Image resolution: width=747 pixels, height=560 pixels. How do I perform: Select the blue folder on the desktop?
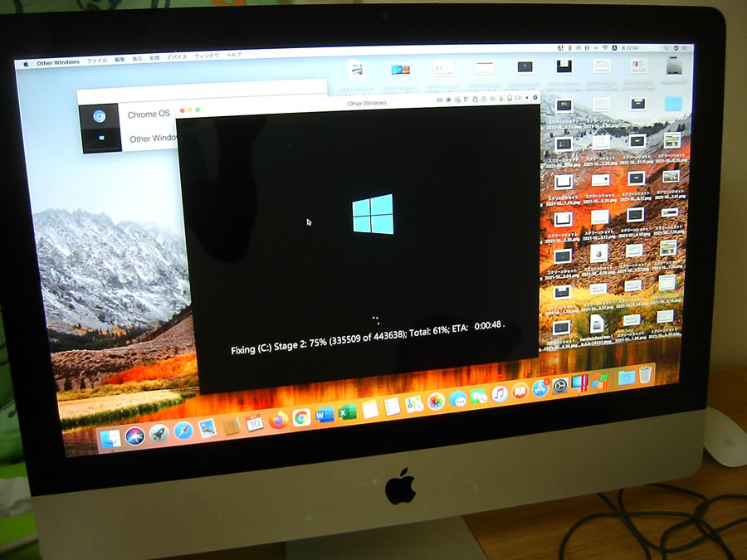point(673,104)
